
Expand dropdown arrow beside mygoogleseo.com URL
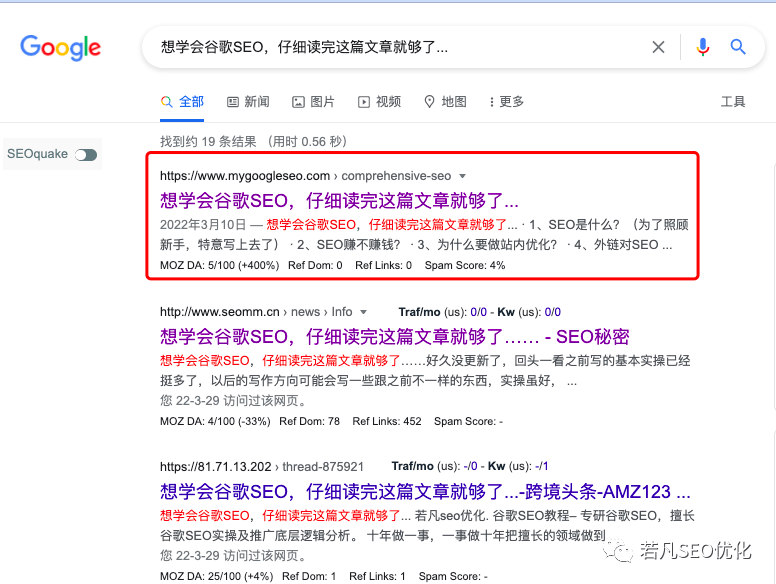pos(462,176)
